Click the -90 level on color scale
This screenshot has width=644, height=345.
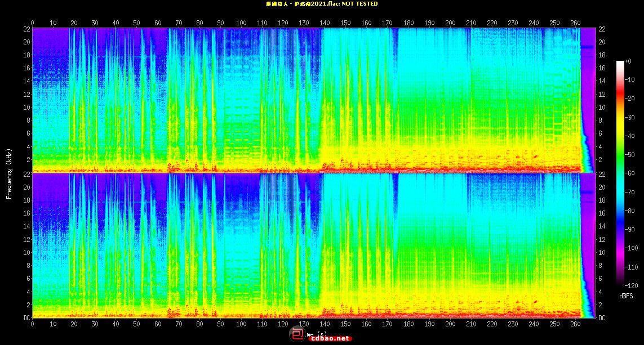point(629,230)
